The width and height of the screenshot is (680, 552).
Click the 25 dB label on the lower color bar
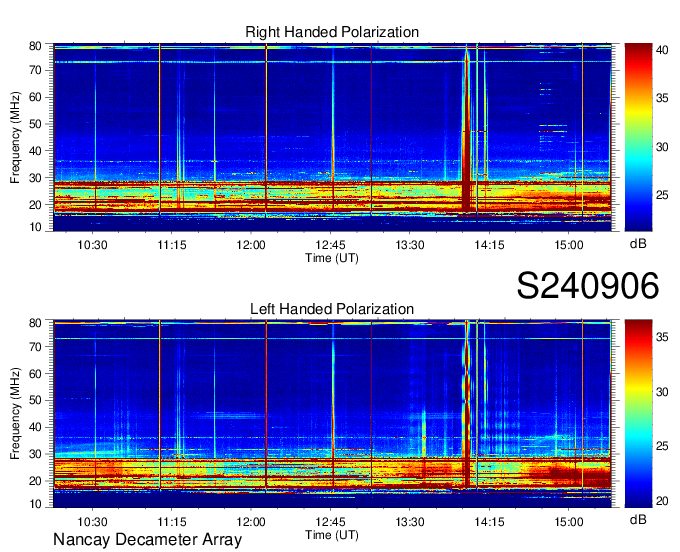(662, 446)
